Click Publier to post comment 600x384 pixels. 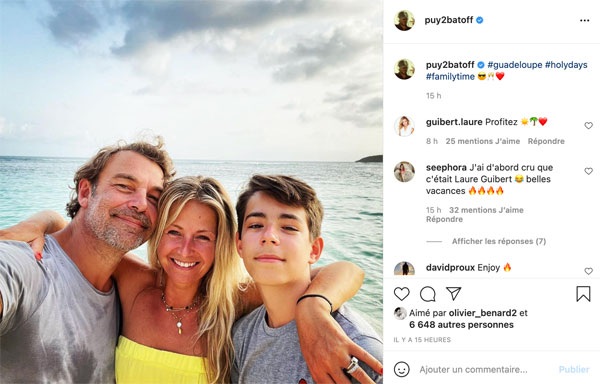tap(574, 369)
